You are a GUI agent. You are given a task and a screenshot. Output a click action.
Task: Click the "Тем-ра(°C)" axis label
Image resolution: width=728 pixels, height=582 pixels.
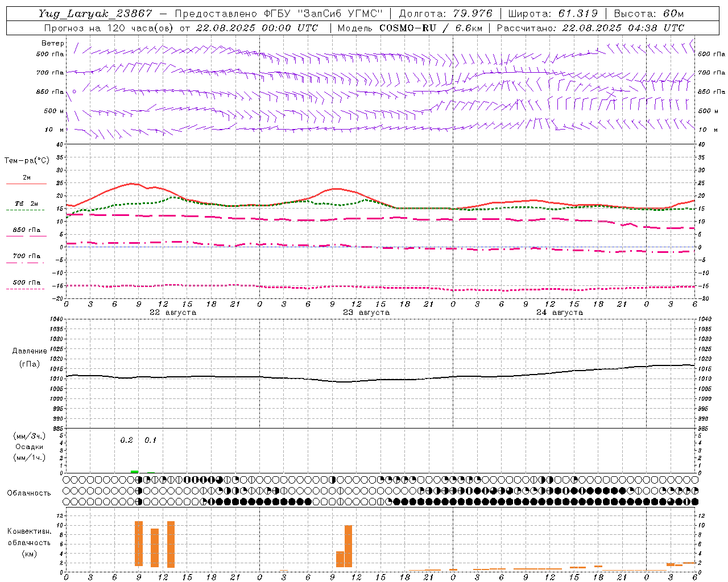[x=27, y=161]
